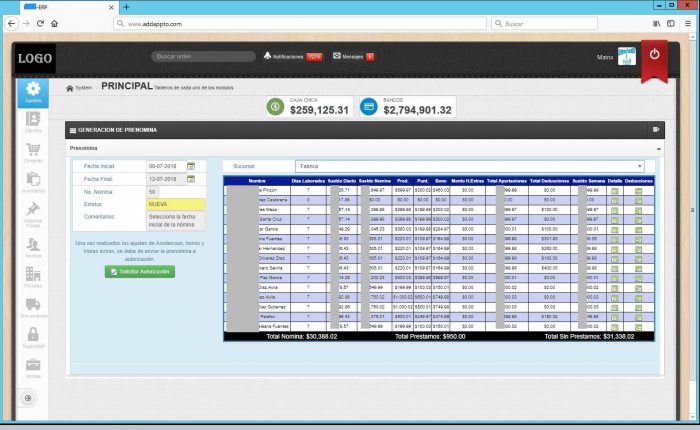
Task: Open the Compras shopping cart module
Action: click(33, 152)
